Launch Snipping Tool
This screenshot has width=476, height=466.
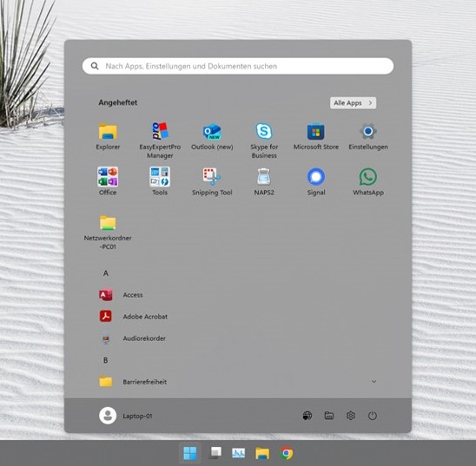[212, 181]
